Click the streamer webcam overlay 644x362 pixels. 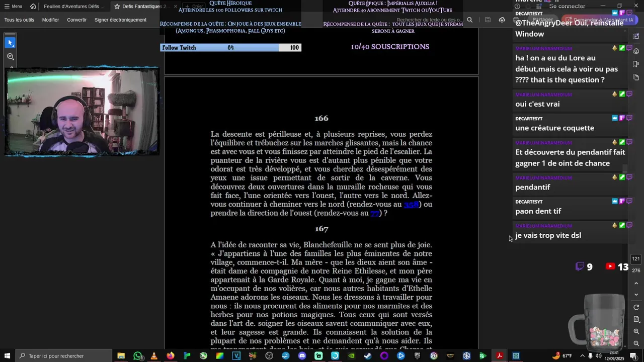point(83,111)
